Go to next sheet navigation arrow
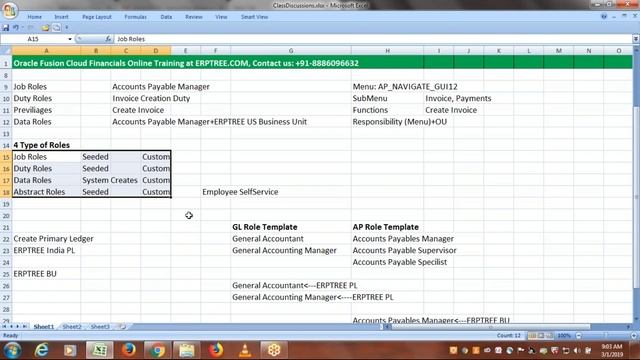 click(18, 327)
